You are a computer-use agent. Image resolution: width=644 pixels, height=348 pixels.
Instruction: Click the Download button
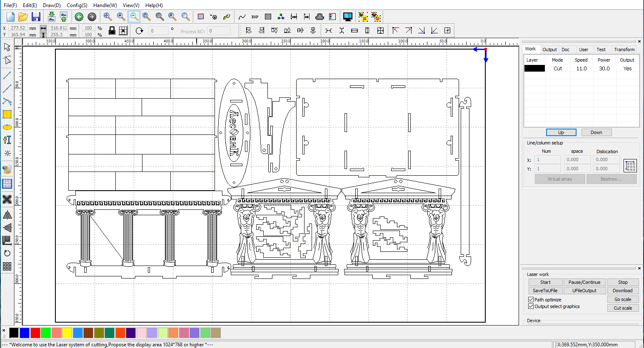622,291
